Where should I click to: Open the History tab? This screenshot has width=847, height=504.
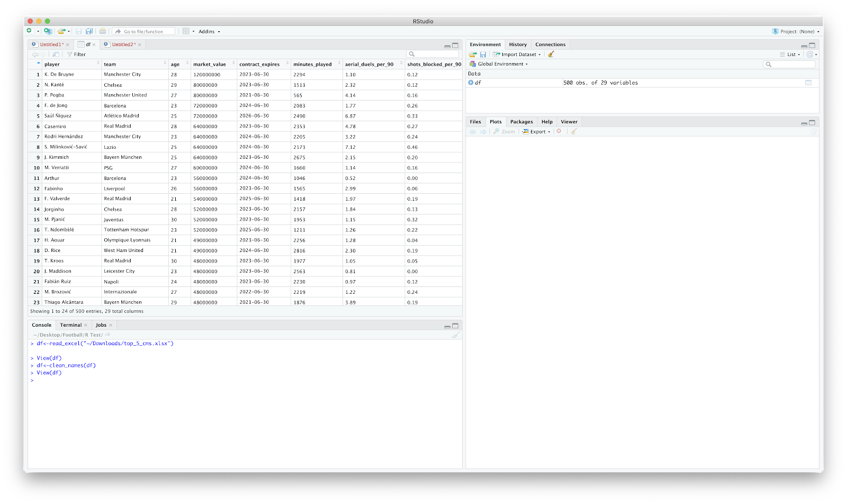[x=518, y=44]
